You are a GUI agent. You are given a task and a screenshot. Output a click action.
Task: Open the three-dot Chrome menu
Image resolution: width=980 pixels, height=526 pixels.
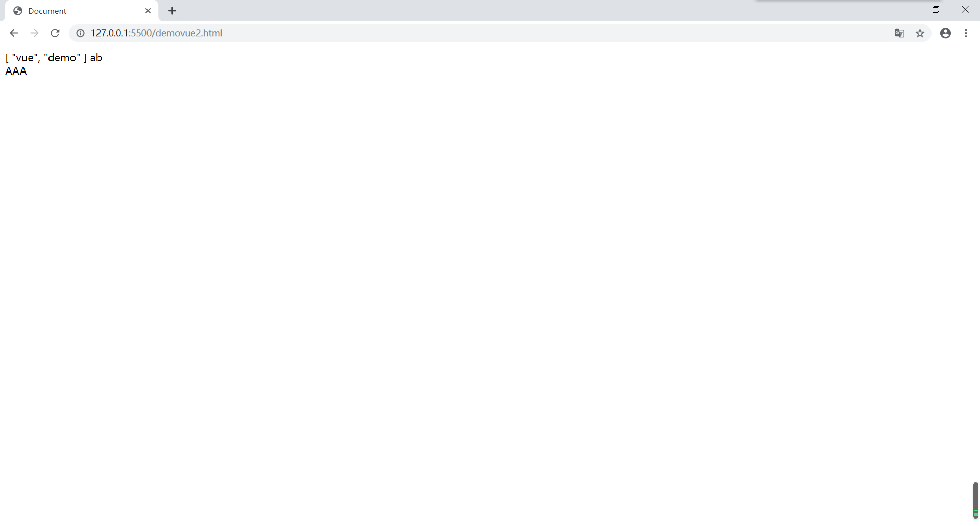966,33
